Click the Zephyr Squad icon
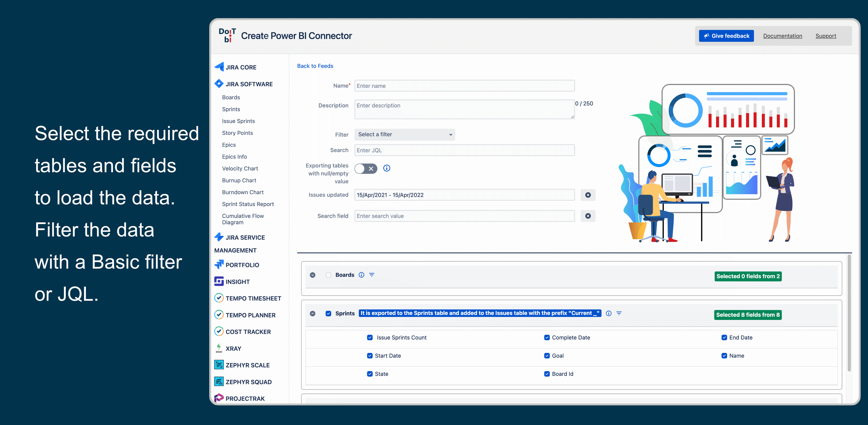Image resolution: width=868 pixels, height=425 pixels. (x=219, y=382)
